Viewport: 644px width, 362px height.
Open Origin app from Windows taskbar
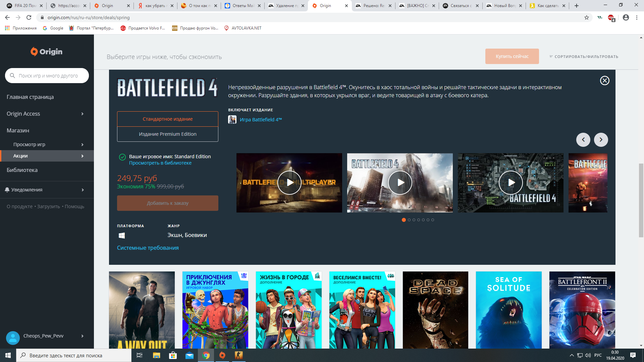(222, 355)
